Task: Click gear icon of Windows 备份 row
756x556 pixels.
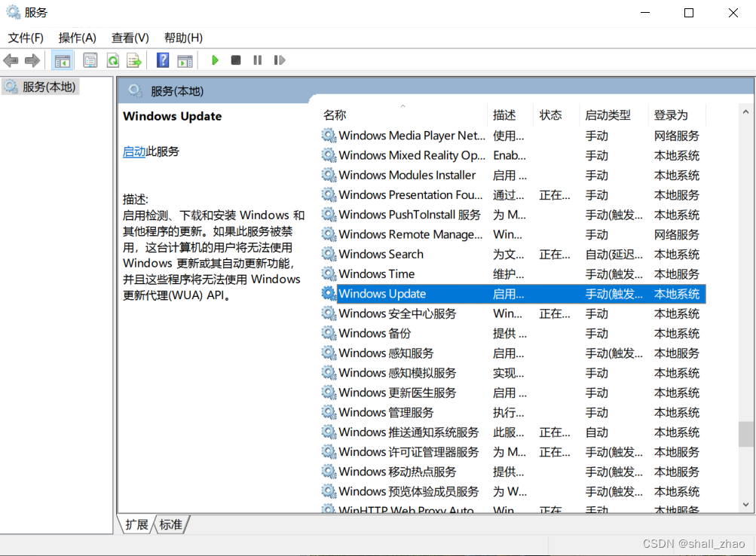Action: tap(329, 333)
